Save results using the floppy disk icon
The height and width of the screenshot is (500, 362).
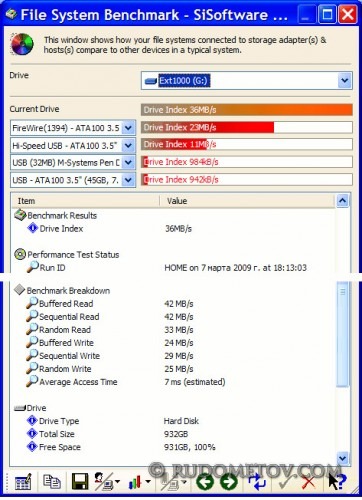[80, 482]
